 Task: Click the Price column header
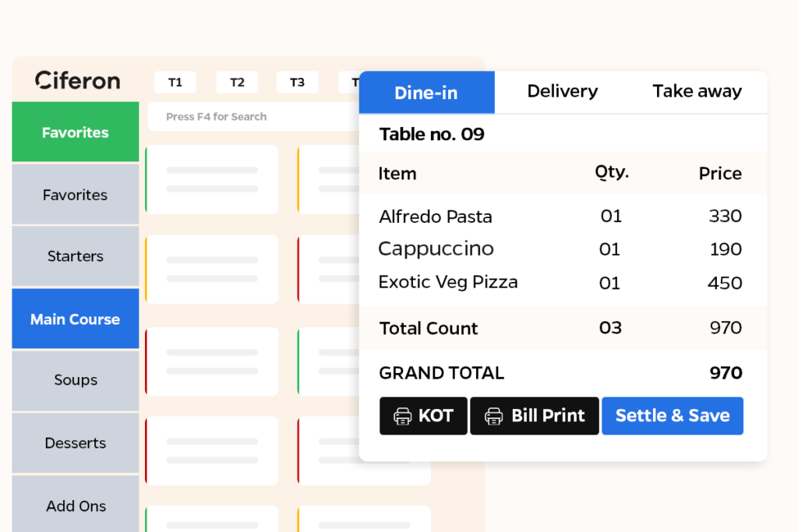[x=720, y=174]
